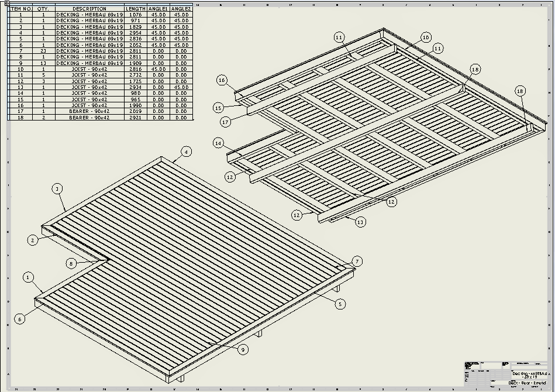
Task: Click the length cell showing 2954
Action: pos(136,33)
